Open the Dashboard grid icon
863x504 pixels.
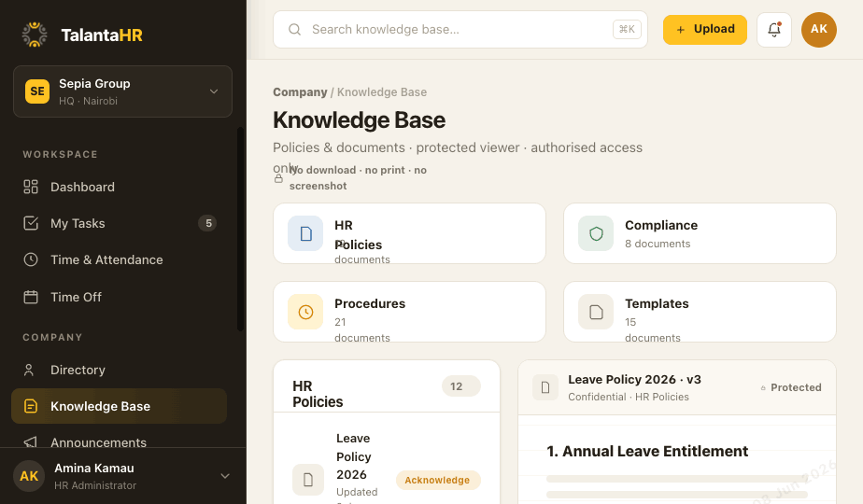point(31,187)
